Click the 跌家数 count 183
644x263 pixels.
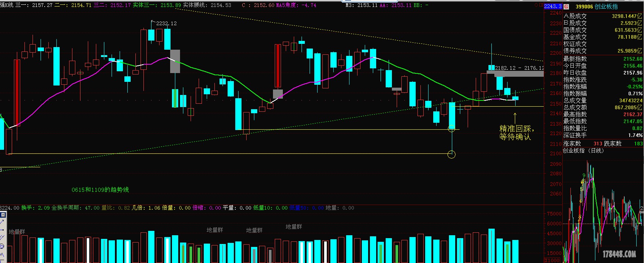pyautogui.click(x=638, y=144)
